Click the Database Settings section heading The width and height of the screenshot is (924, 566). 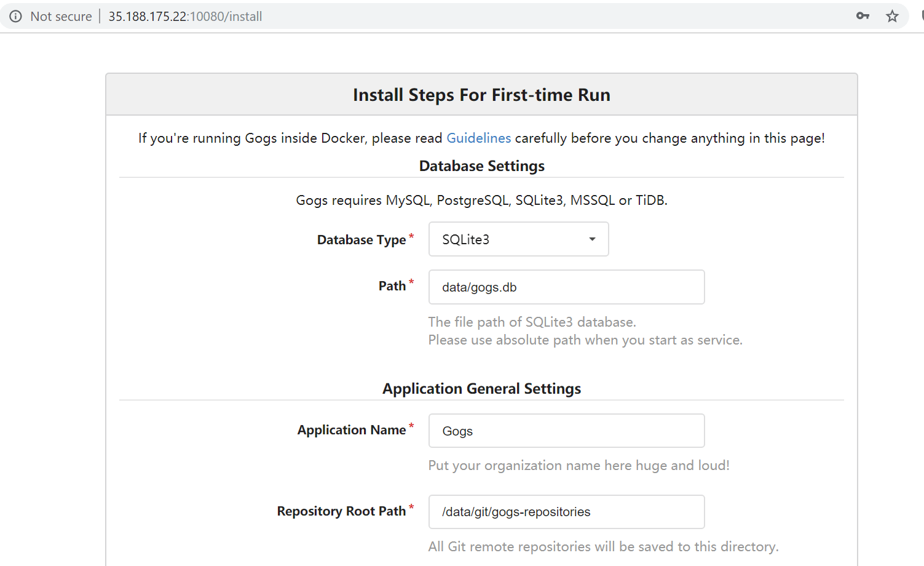pos(481,166)
